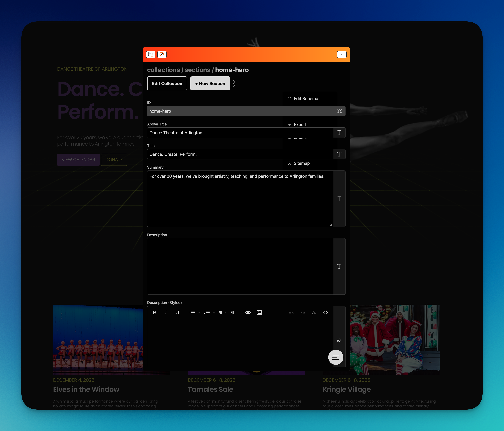
Task: Expand the numbered list style dropdown arrow
Action: tap(214, 313)
